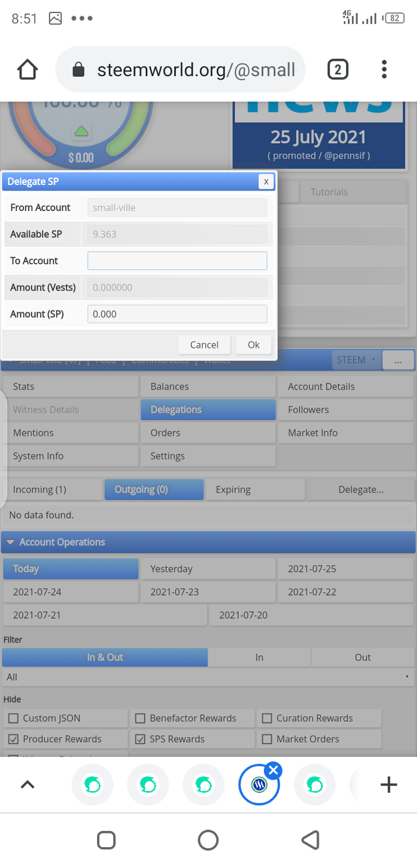Tap the Android recent apps button

106,840
